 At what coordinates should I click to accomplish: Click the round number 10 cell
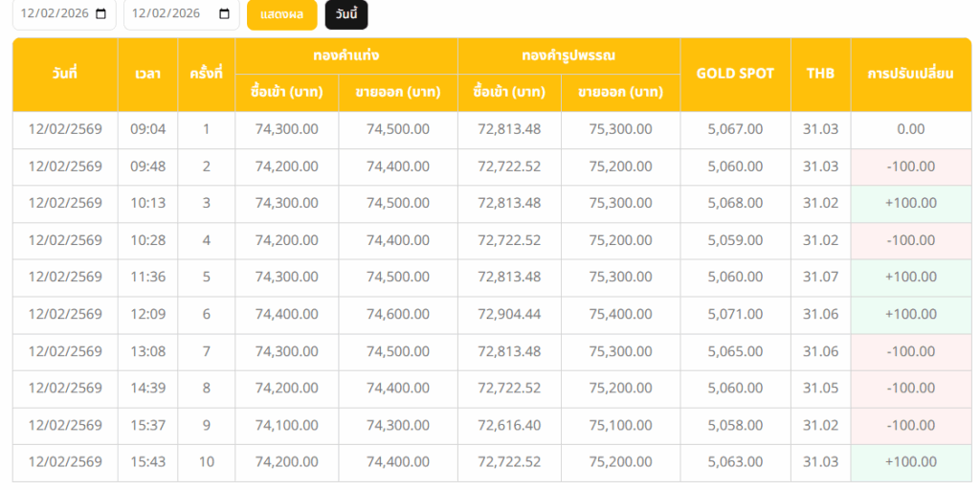[x=207, y=462]
